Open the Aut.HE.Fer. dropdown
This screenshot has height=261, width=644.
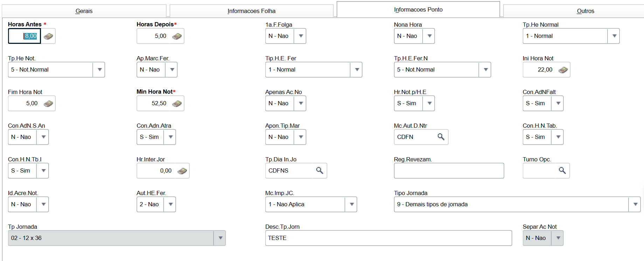[170, 205]
